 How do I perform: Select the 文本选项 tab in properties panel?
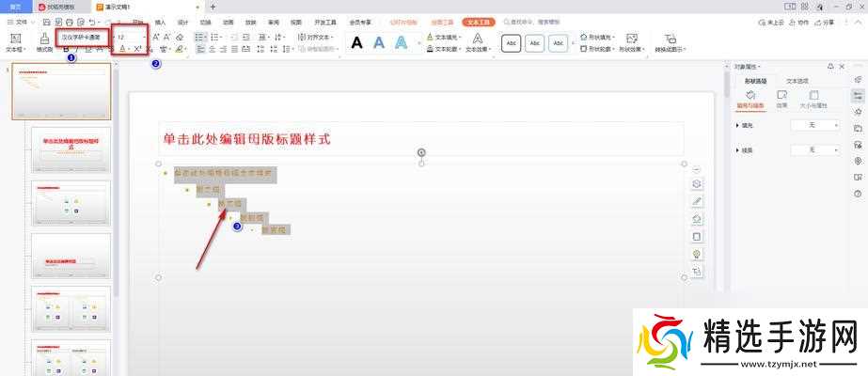pyautogui.click(x=797, y=81)
